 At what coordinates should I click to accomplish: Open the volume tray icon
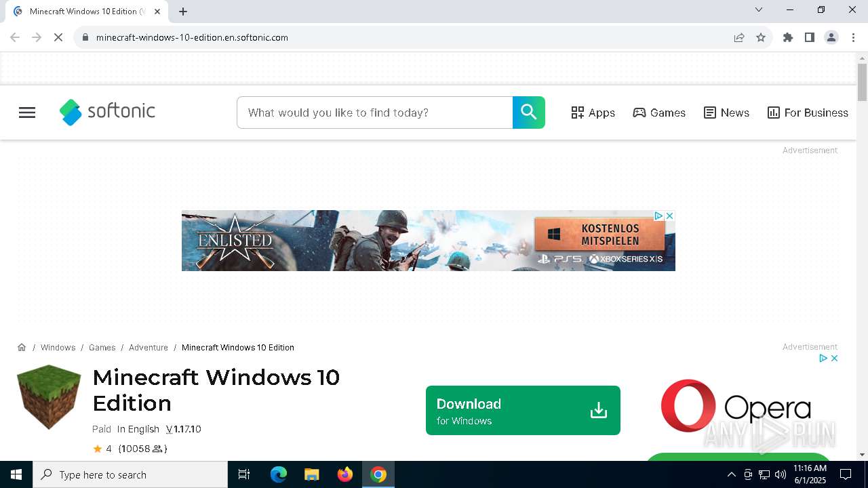tap(781, 474)
